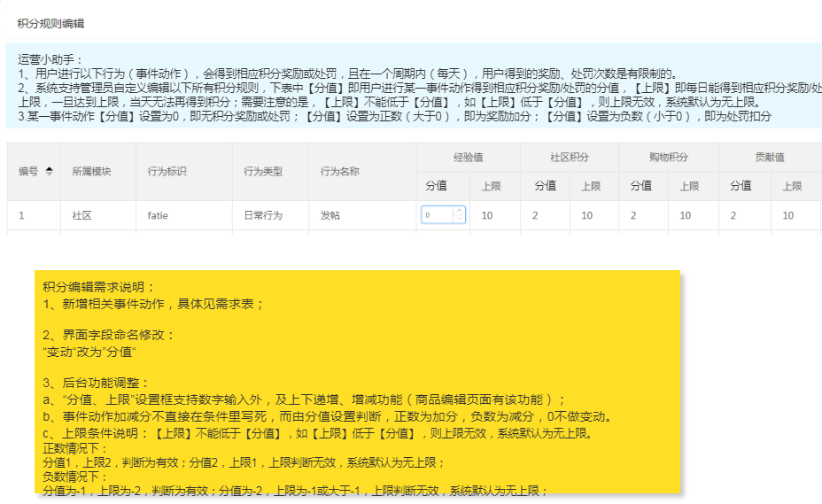The width and height of the screenshot is (822, 504).
Task: Click the fatie identifier cell
Action: click(158, 215)
